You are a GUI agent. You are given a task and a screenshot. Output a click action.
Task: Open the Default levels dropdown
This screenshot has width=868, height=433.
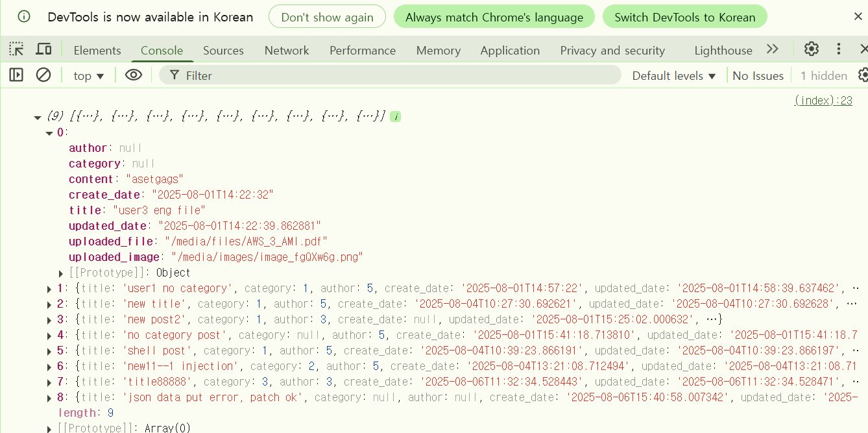click(x=673, y=76)
